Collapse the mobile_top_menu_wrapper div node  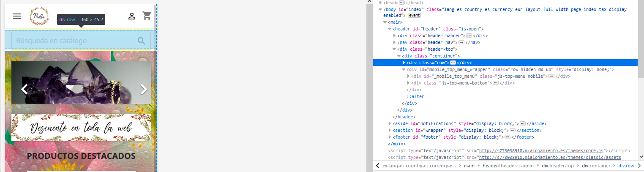(x=404, y=69)
